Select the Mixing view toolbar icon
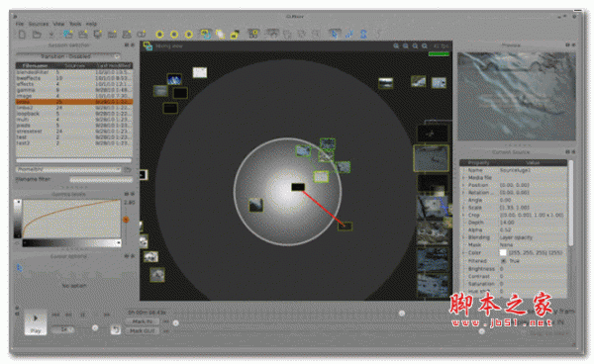This screenshot has height=364, width=594. tap(206, 35)
